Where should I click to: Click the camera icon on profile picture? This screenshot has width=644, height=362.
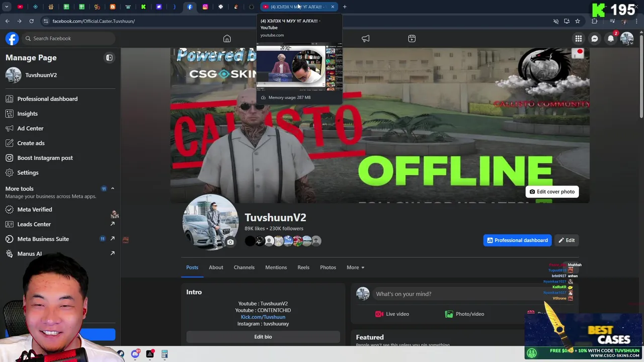tap(230, 242)
